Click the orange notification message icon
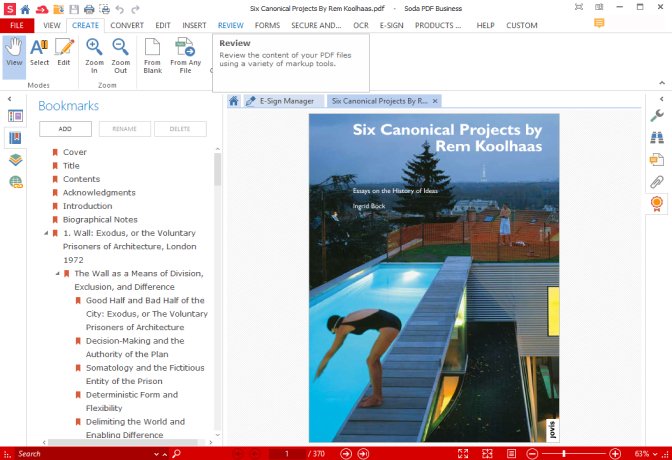This screenshot has height=460, width=672. click(599, 23)
